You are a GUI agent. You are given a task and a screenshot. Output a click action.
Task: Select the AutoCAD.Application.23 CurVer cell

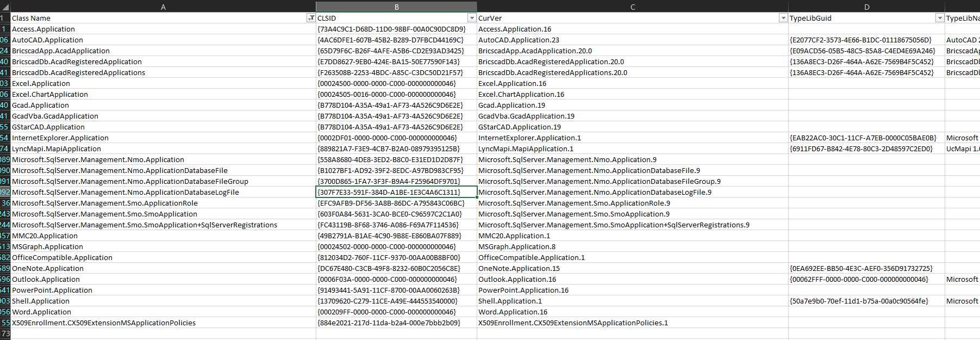coord(633,40)
